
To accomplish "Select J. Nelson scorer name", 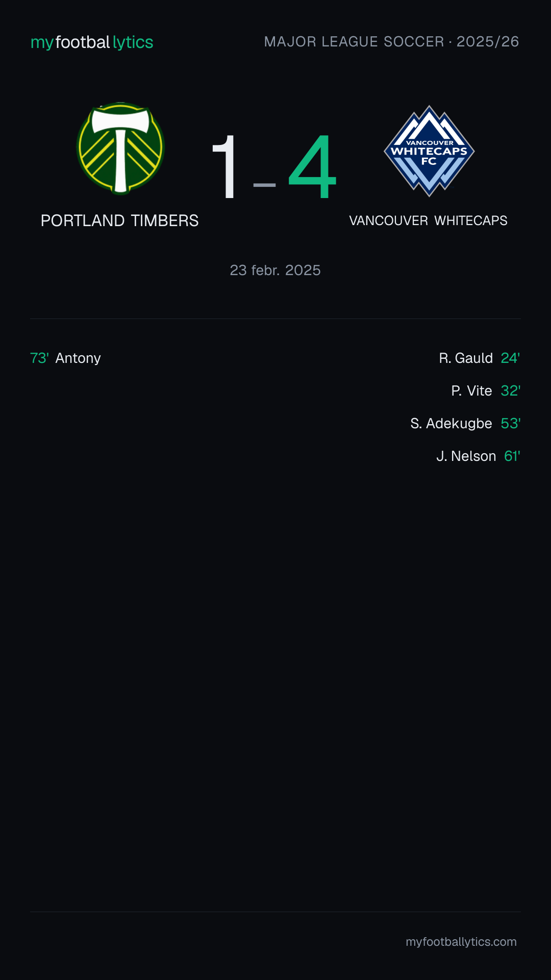I will tap(466, 456).
